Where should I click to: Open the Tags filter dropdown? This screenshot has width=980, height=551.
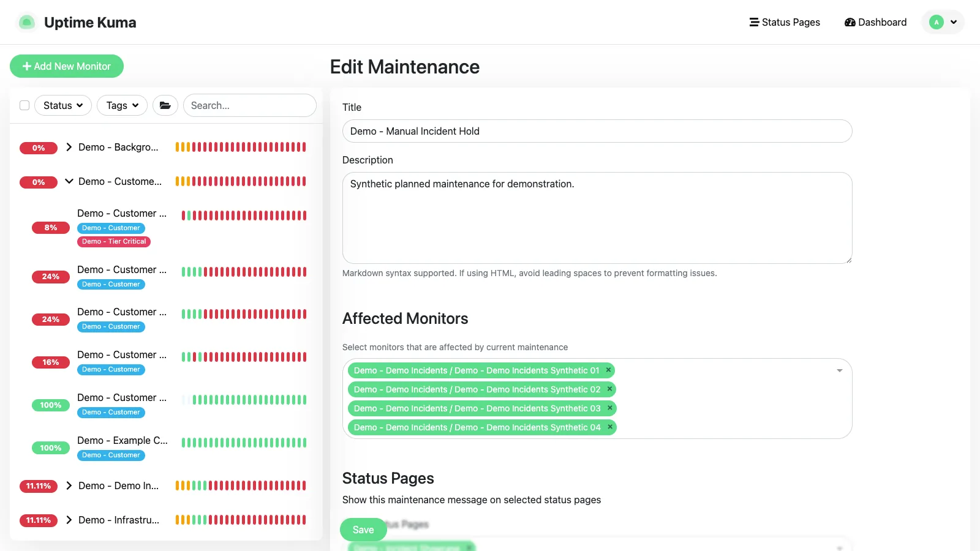pos(123,105)
